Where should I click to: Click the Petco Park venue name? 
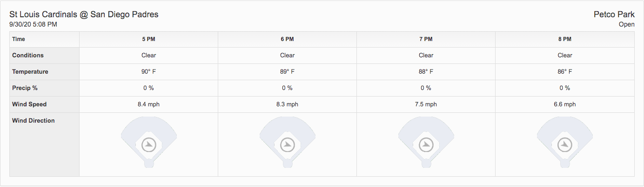[614, 14]
